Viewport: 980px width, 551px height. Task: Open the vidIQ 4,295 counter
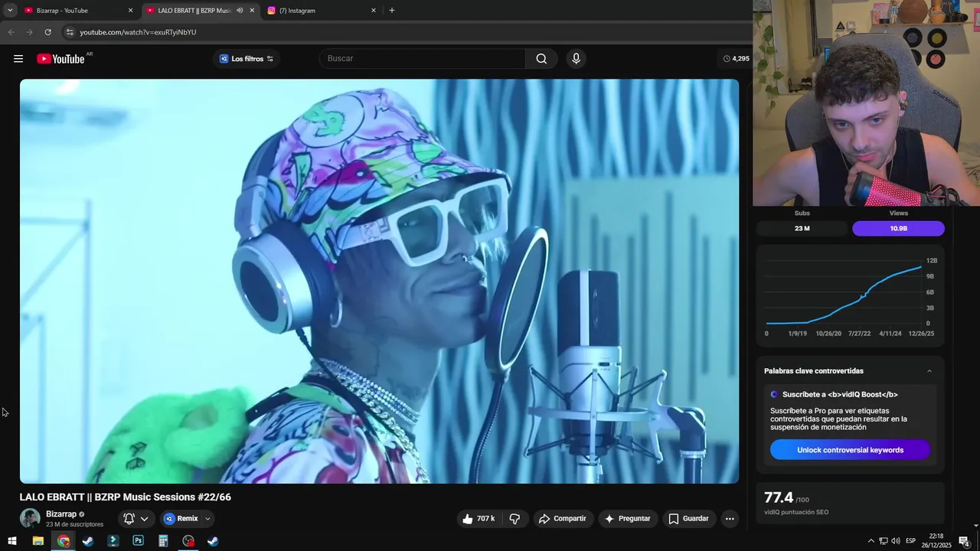tap(736, 59)
